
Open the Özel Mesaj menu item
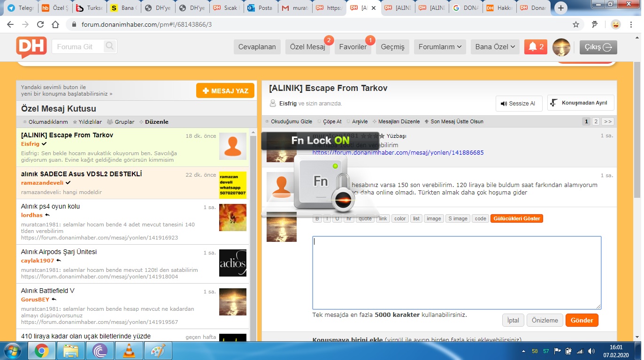point(307,47)
